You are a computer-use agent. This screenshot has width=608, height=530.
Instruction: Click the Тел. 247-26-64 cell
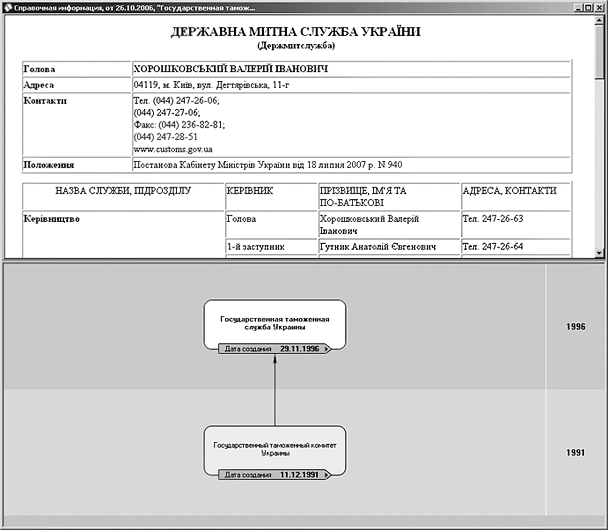click(x=516, y=247)
